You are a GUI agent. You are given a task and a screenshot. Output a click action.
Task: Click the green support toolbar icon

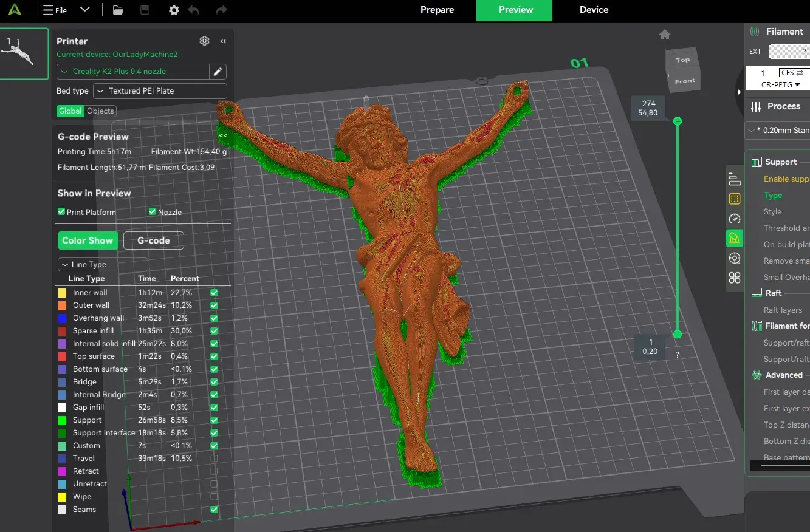click(734, 238)
